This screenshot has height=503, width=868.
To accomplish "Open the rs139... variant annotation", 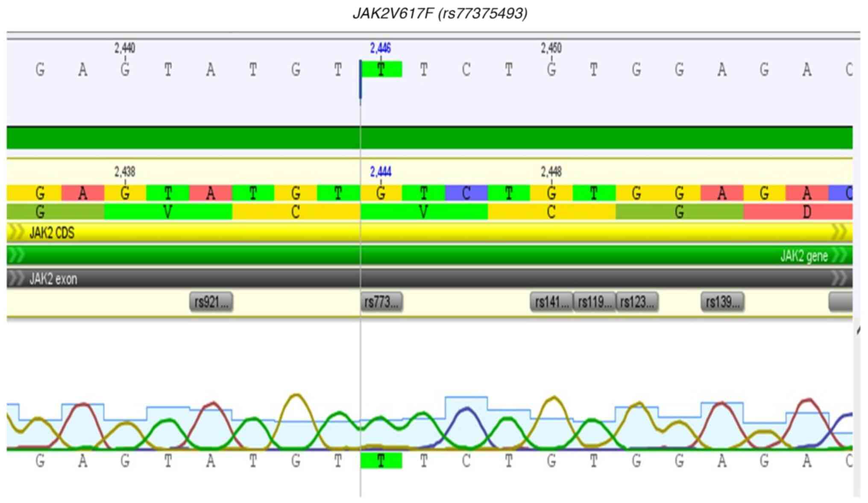I will pyautogui.click(x=722, y=302).
